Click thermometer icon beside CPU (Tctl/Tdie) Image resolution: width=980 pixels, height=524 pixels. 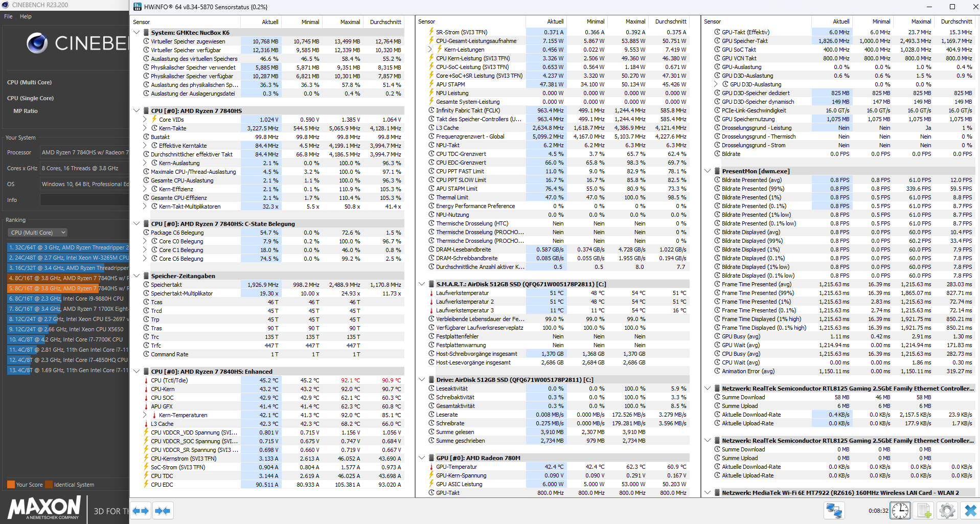[x=146, y=380]
